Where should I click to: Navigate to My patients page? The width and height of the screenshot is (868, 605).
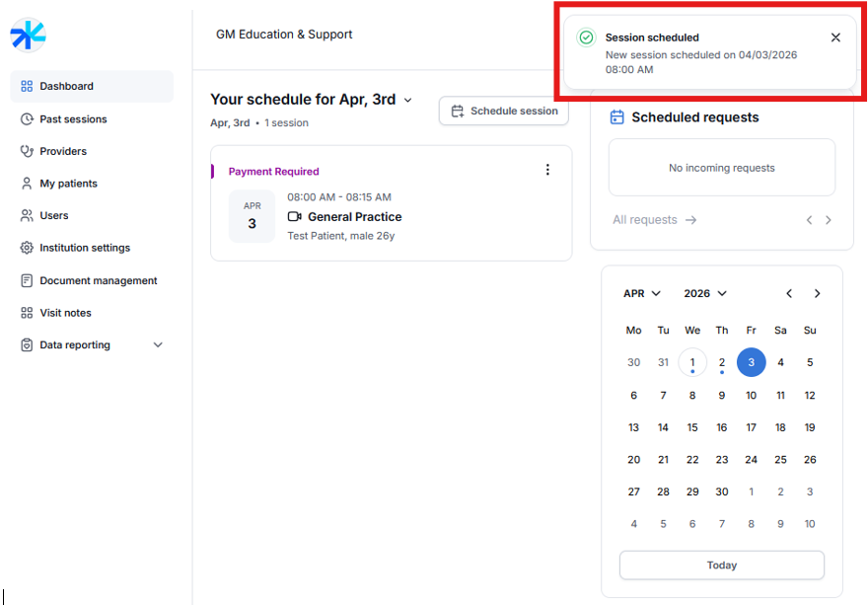tap(68, 184)
